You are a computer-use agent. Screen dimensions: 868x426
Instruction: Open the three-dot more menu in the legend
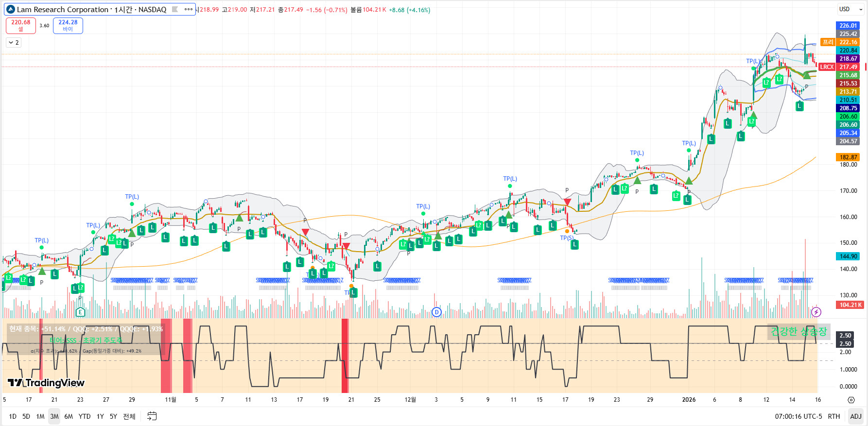click(x=189, y=9)
